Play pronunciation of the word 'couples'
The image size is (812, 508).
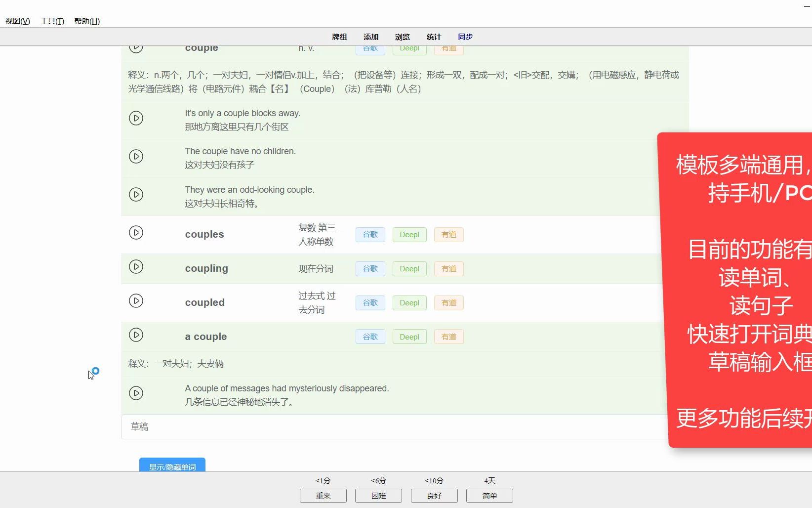(x=136, y=232)
